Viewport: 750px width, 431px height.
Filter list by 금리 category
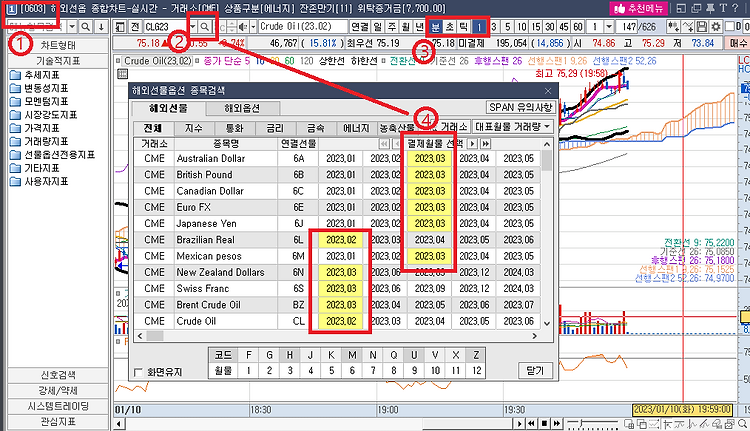click(275, 128)
